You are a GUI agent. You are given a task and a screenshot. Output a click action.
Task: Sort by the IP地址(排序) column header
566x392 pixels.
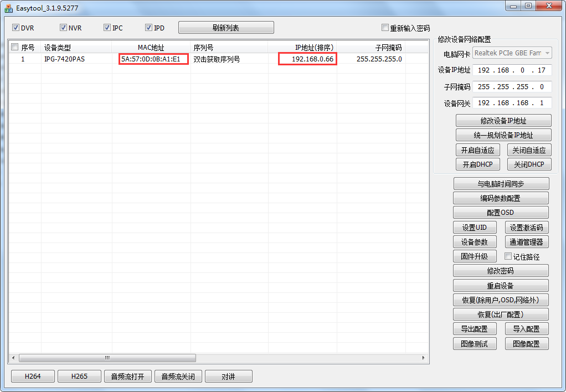coord(302,47)
